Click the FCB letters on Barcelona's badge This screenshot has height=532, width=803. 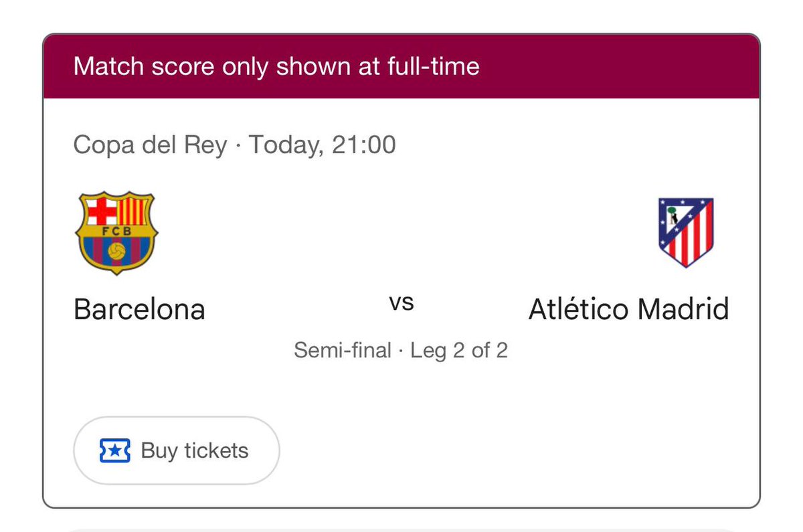[116, 232]
